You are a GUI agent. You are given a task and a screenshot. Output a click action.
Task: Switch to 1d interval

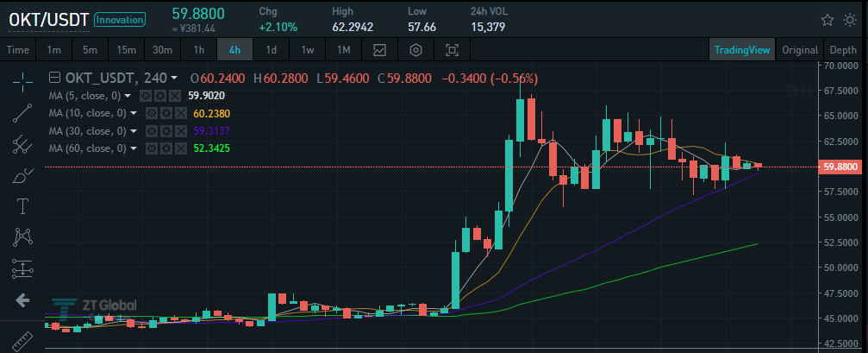pyautogui.click(x=272, y=50)
